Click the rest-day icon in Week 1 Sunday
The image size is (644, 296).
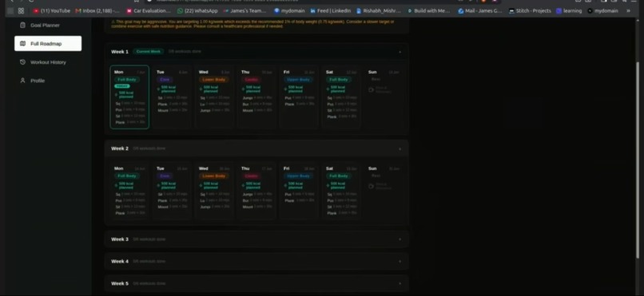pos(371,89)
